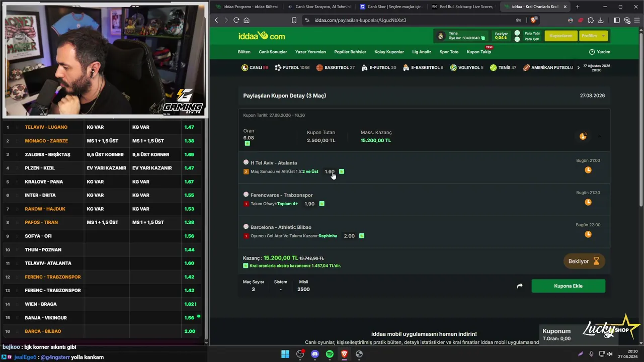Open the Popüler Bahisler menu
This screenshot has height=362, width=644.
350,52
